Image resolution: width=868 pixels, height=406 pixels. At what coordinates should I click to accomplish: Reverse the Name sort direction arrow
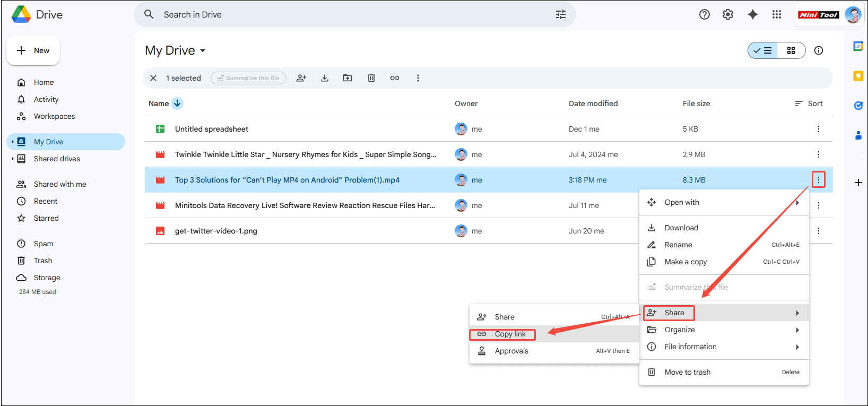tap(177, 103)
